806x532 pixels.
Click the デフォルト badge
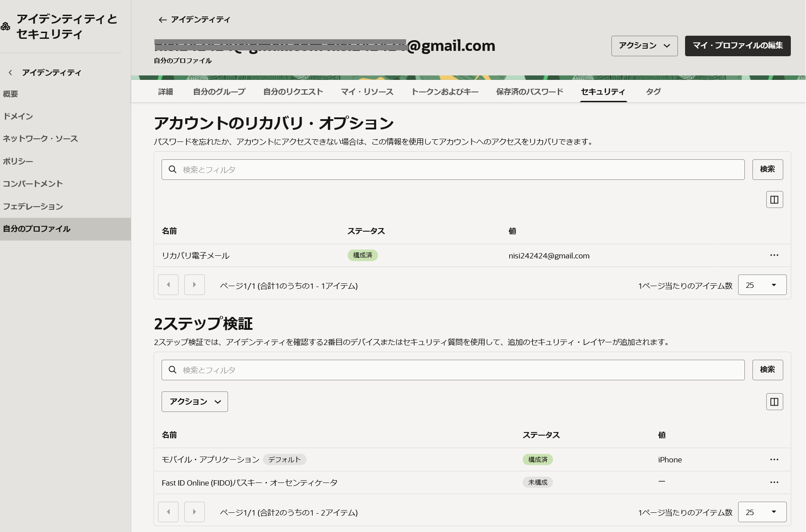(284, 460)
